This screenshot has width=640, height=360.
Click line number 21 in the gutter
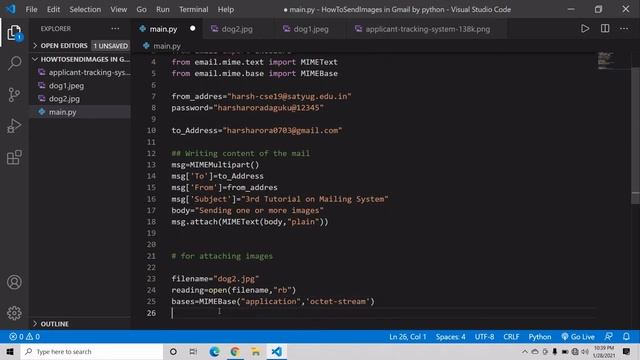point(151,256)
